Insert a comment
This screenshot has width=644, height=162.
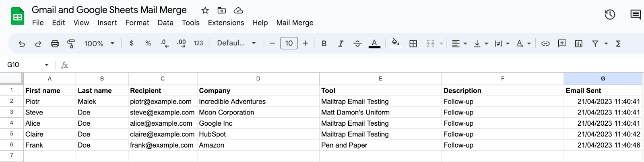tap(562, 43)
